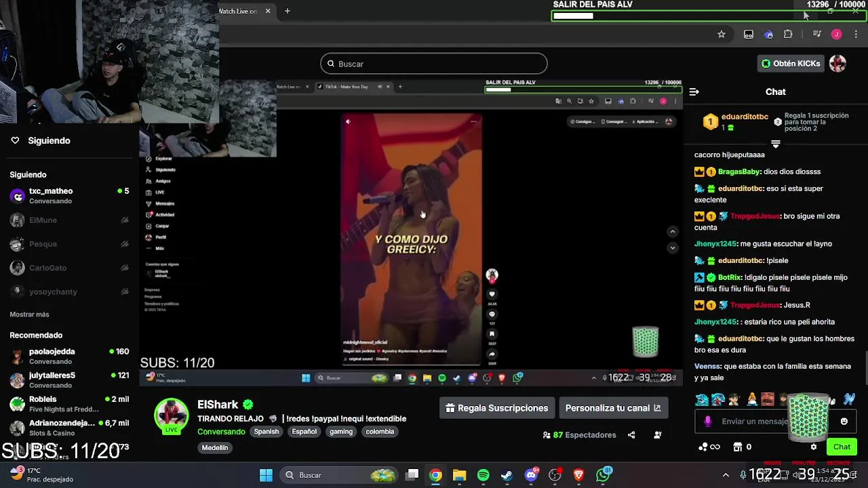
Task: Show hidden system tray icons chevron
Action: click(726, 475)
